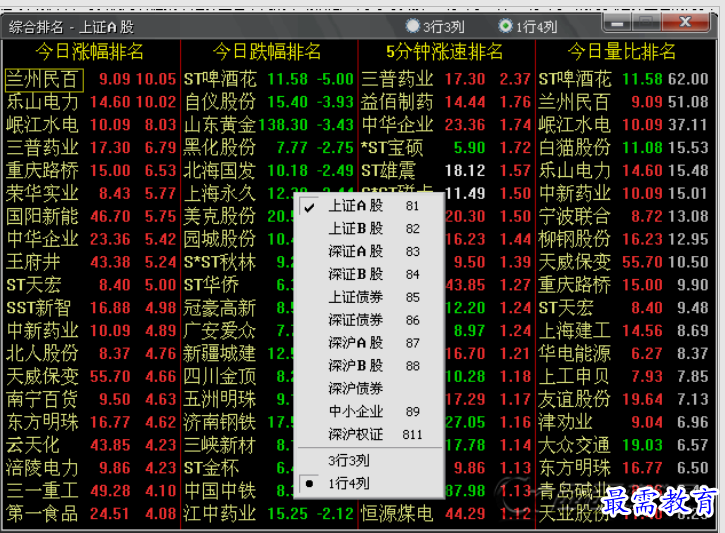The image size is (725, 533).
Task: Click the 今日跌幅排名 column header
Action: (267, 52)
